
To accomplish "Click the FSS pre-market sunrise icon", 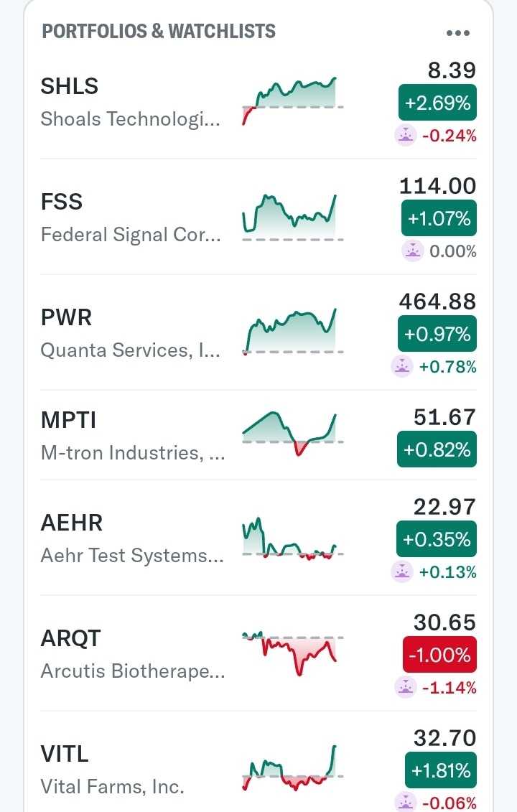I will coord(412,251).
